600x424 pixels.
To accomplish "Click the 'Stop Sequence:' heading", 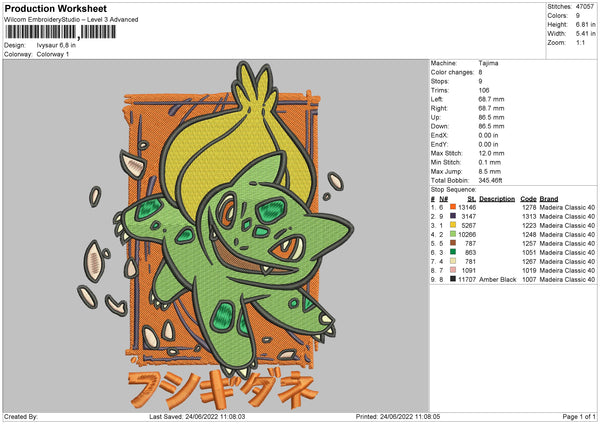I will click(x=453, y=190).
